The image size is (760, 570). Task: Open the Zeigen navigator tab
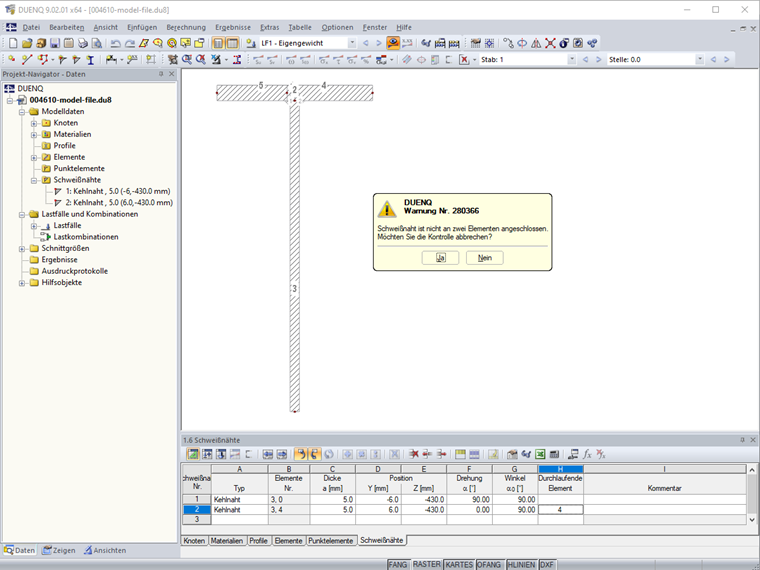(x=59, y=550)
